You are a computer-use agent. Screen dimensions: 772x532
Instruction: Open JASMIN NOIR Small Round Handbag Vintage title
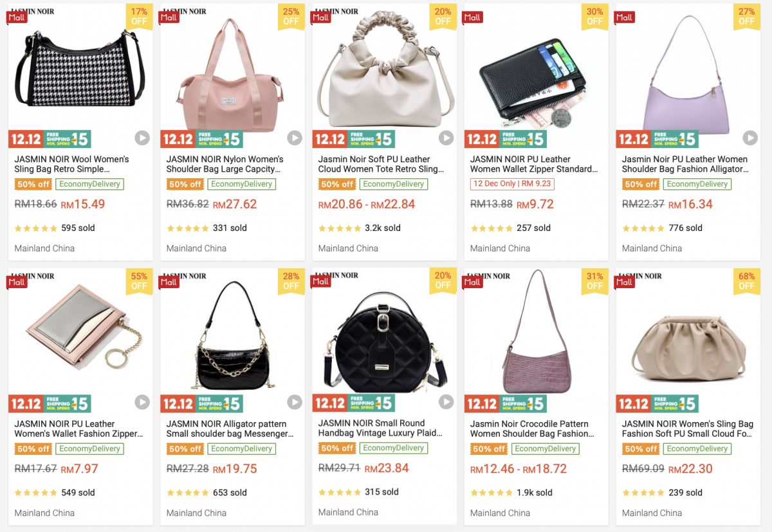point(380,428)
